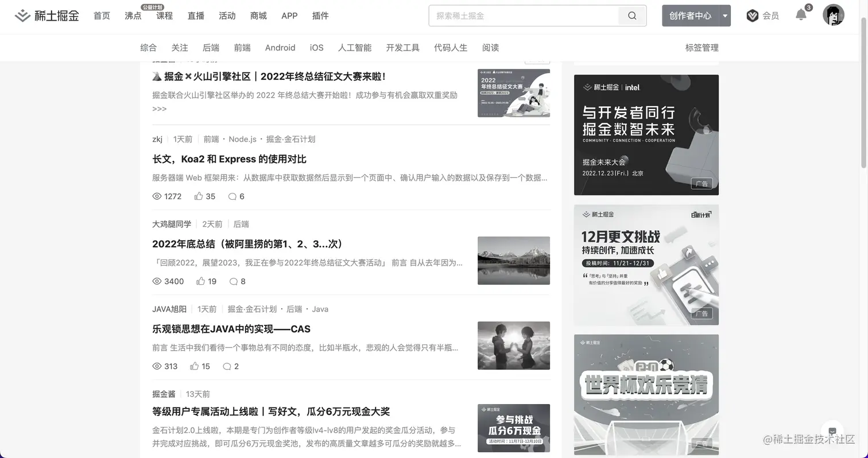Open 活动 in top navigation

pos(227,16)
